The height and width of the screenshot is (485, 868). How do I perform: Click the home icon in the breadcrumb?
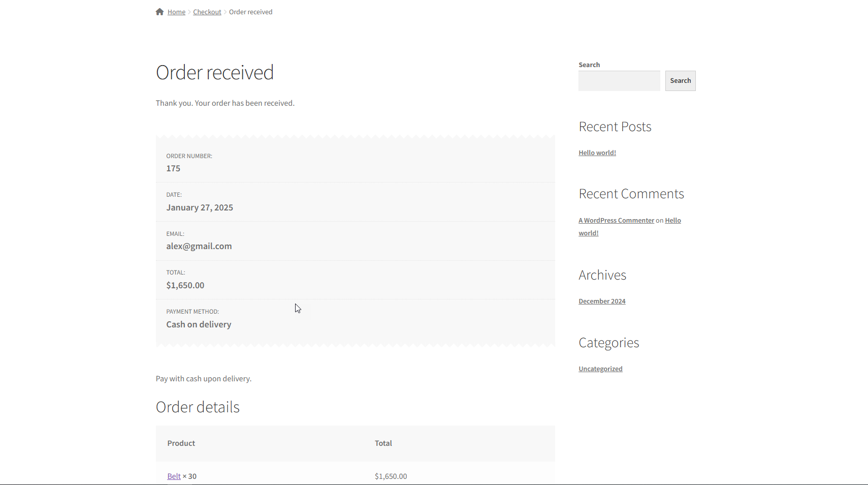click(159, 12)
